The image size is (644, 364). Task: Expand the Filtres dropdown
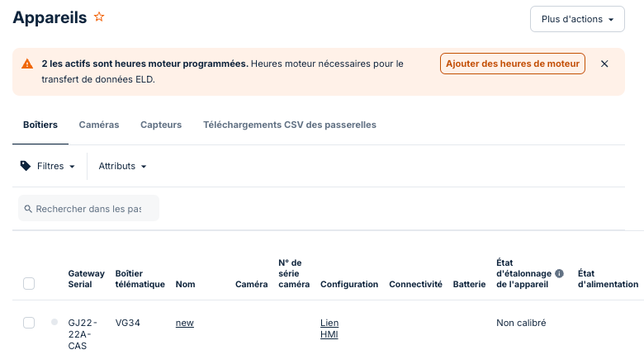pos(48,166)
